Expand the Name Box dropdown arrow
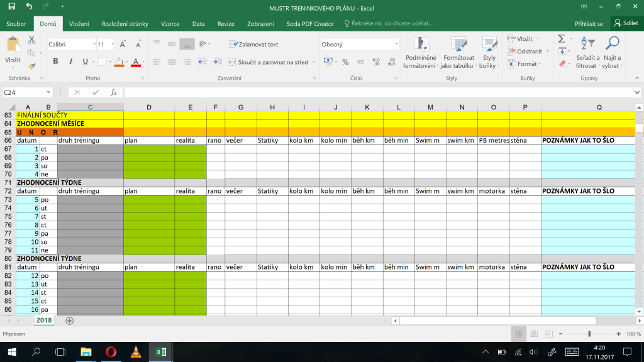The image size is (644, 362). 48,93
